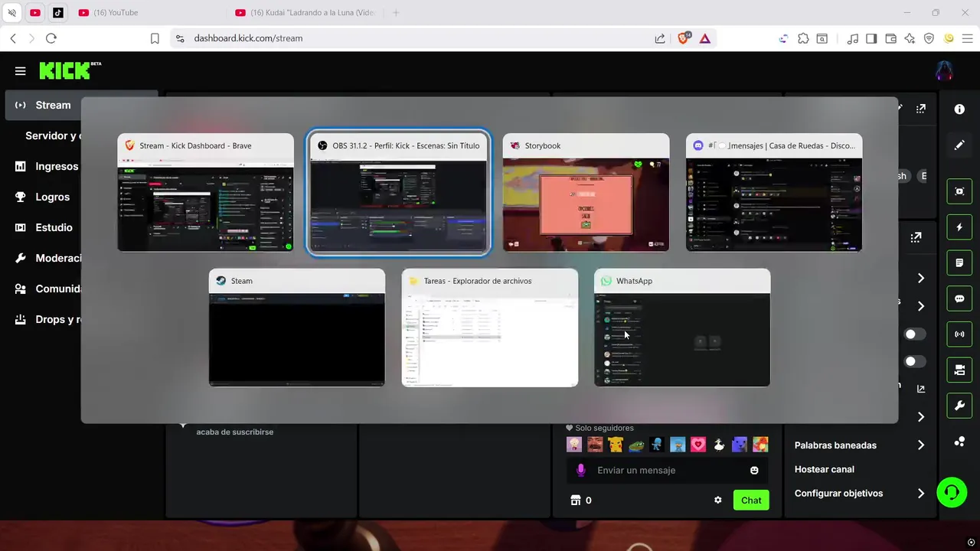This screenshot has height=551, width=980.
Task: Select the Stream - Kick Dashboard - Brave window thumbnail
Action: pyautogui.click(x=205, y=192)
